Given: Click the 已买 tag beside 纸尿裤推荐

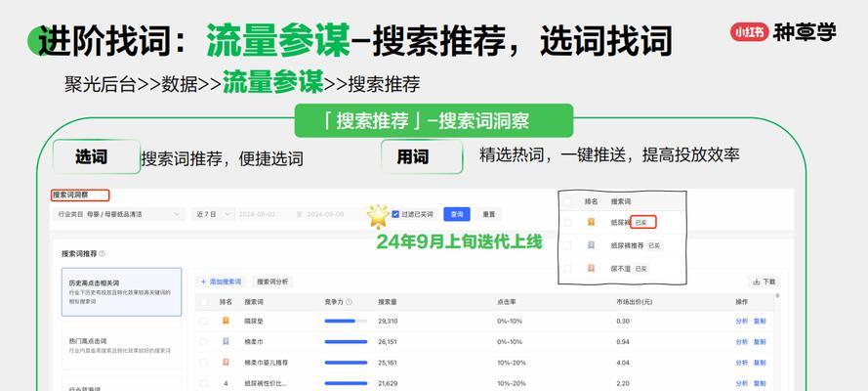Looking at the screenshot, I should [x=654, y=244].
